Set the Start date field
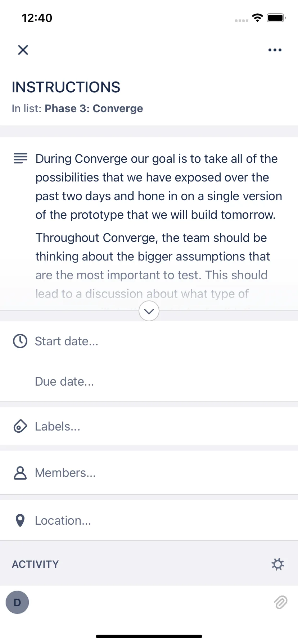This screenshot has width=298, height=644. [x=166, y=341]
